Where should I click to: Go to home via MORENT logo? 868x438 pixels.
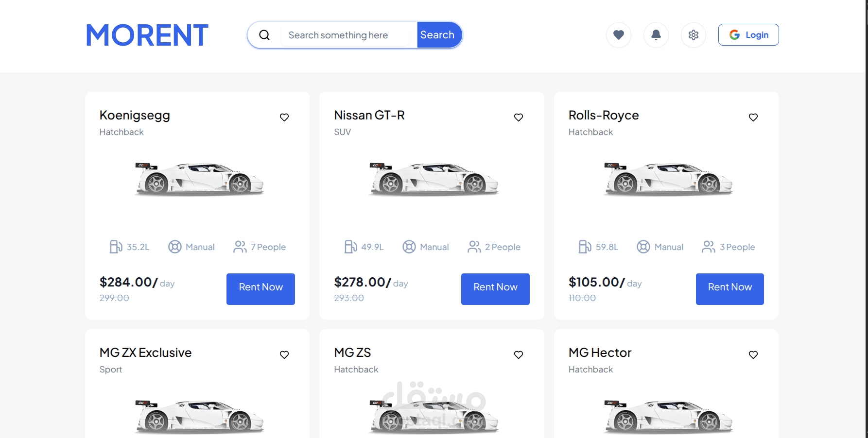pos(147,35)
